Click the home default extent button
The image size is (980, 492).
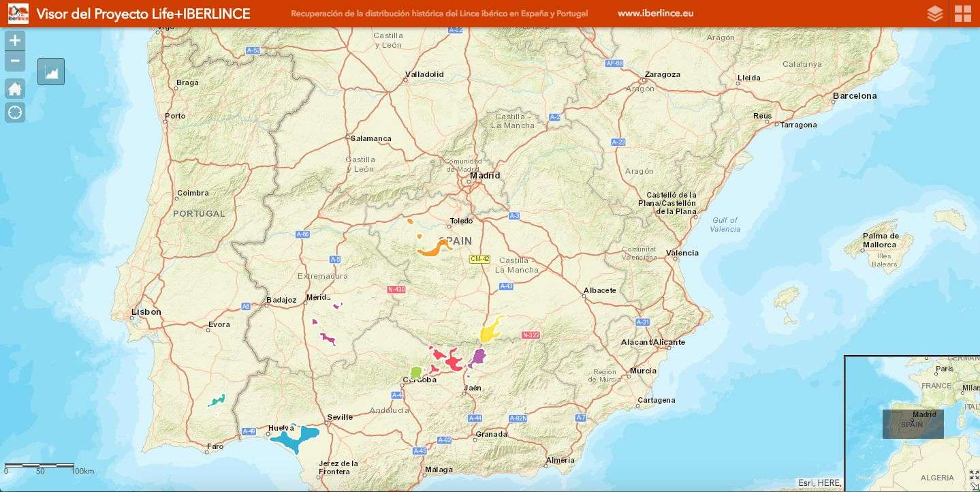click(15, 89)
